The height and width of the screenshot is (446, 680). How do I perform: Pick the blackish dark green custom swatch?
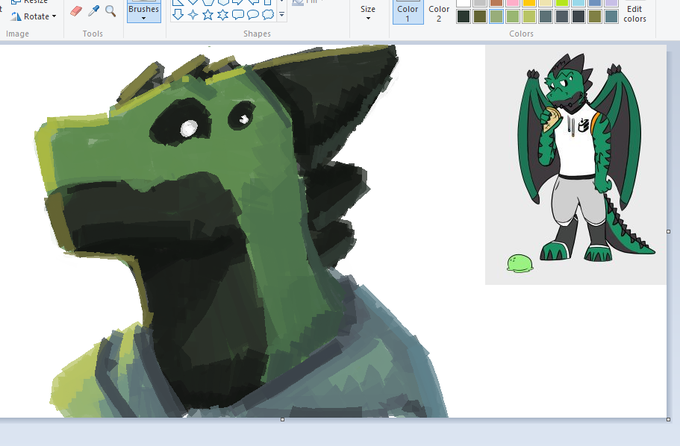pyautogui.click(x=463, y=16)
